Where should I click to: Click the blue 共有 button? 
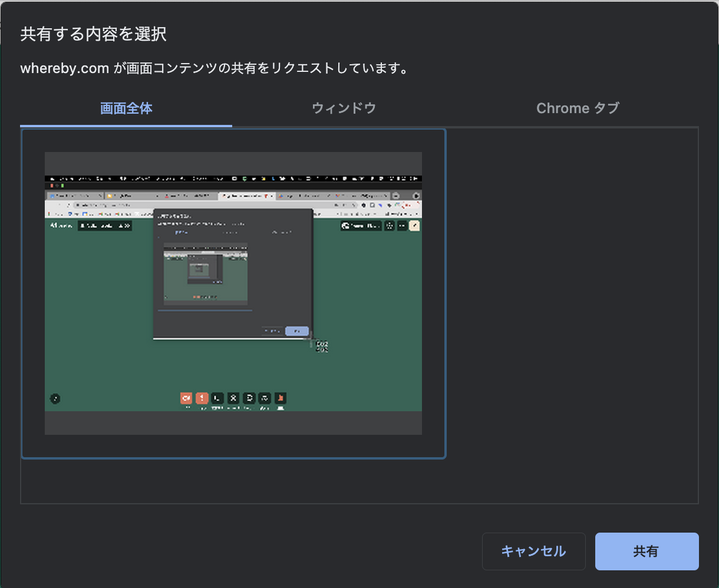(647, 551)
